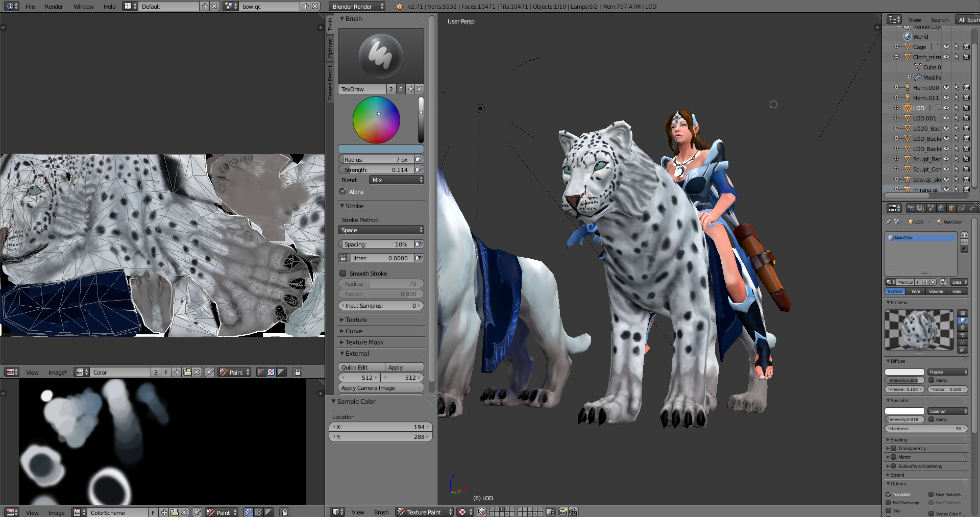This screenshot has width=980, height=517.
Task: Expand the Texture Mask panel
Action: click(364, 342)
